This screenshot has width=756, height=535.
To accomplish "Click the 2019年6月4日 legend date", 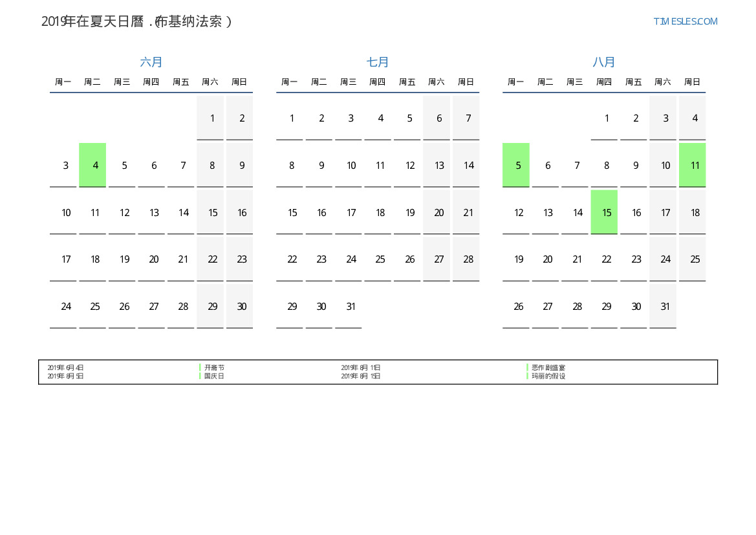I will (65, 367).
